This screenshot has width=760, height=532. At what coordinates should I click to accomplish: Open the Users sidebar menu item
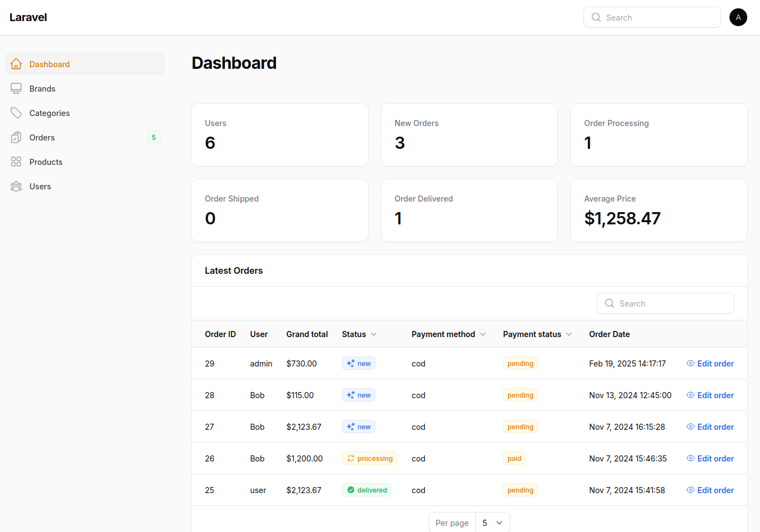click(x=40, y=186)
